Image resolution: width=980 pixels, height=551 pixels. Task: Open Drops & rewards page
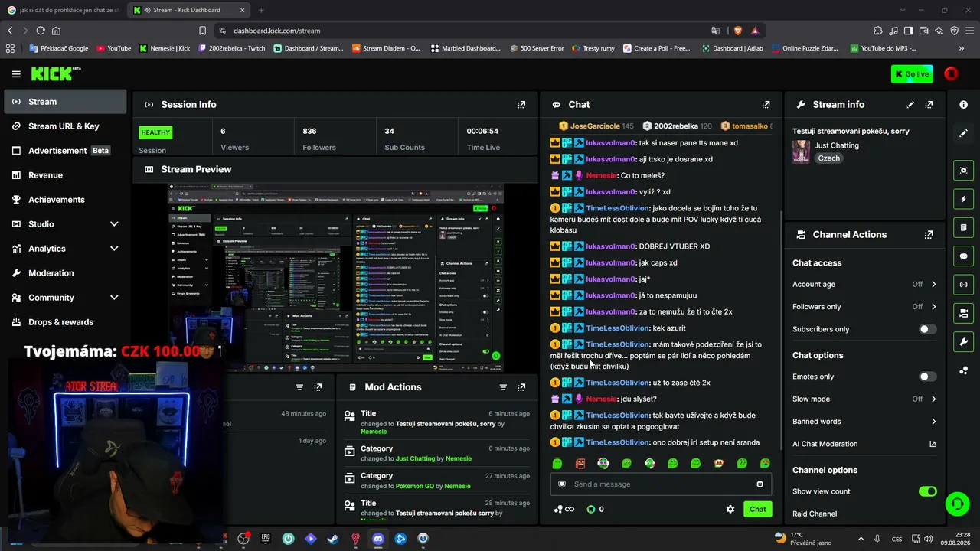click(x=65, y=322)
